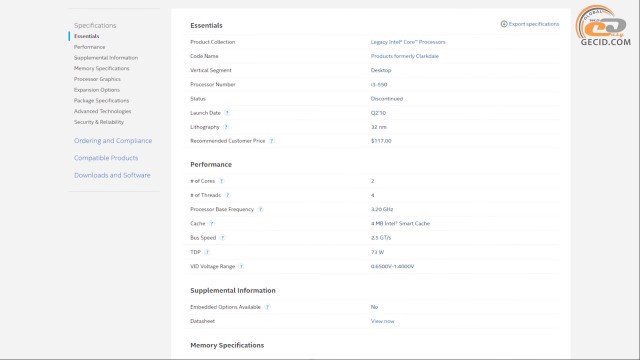Viewport: 640px width, 360px height.
Task: Select Essentials in the sidebar
Action: pos(87,36)
